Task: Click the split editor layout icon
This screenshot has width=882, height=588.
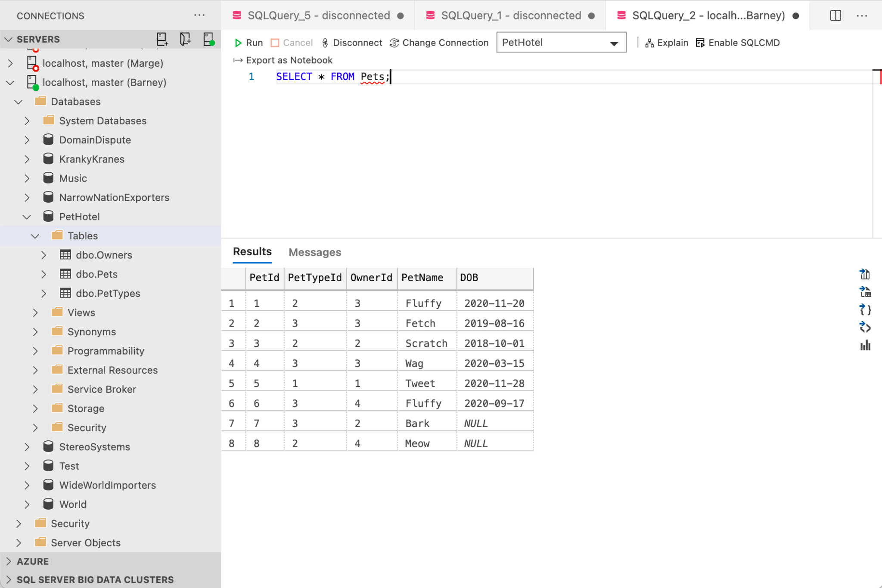Action: click(835, 15)
